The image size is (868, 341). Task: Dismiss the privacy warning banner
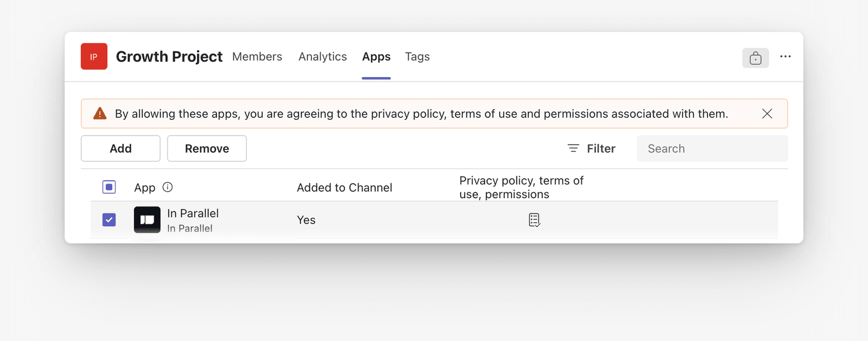(767, 113)
